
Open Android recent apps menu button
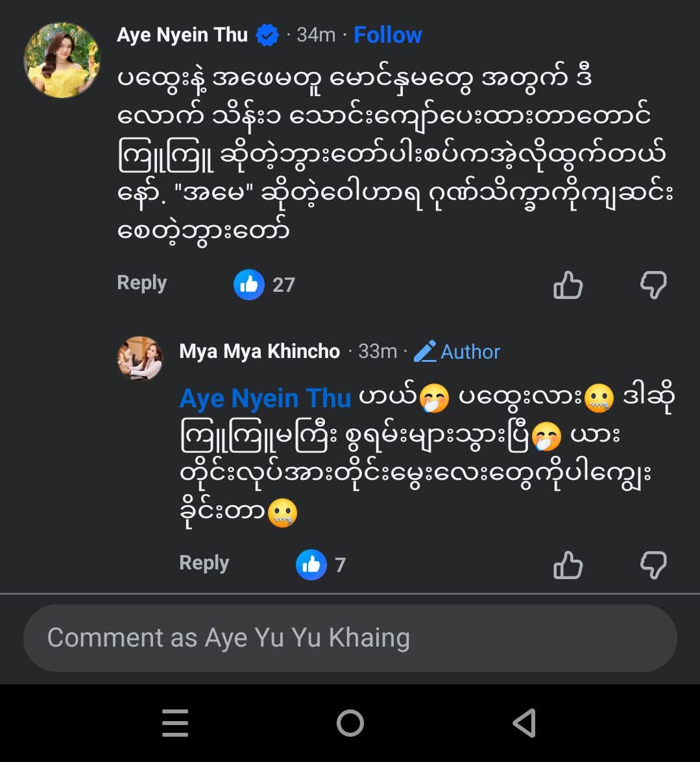point(175,722)
